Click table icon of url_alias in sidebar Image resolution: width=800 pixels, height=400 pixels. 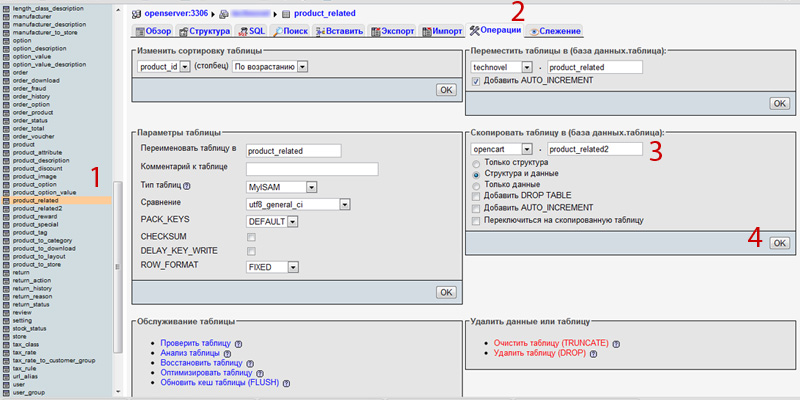coord(6,377)
